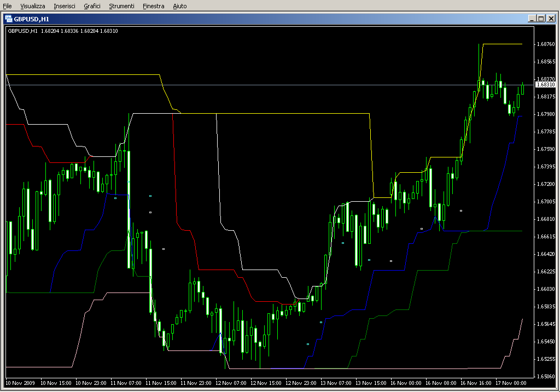Viewport: 560px width, 392px height.
Task: Click the 1.65255 price scale label
Action: [546, 359]
